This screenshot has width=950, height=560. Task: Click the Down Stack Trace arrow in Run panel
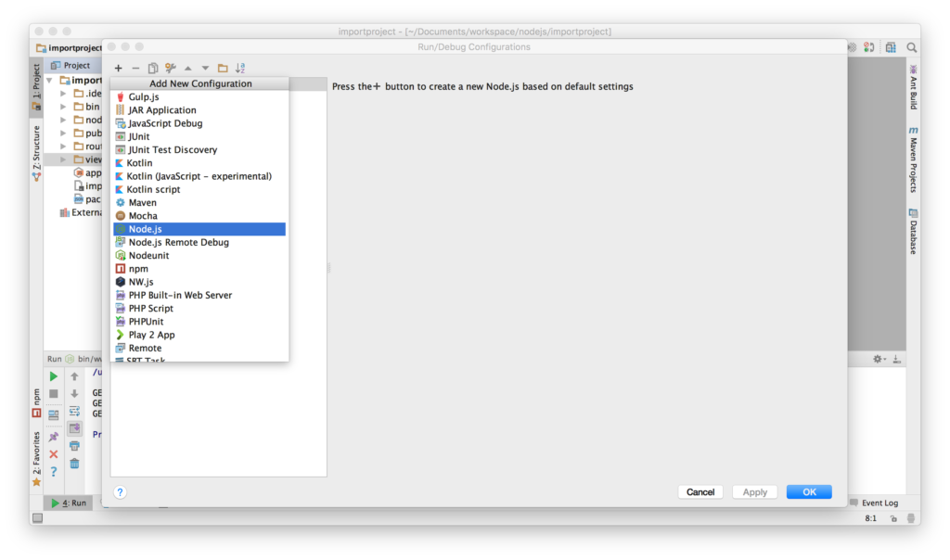tap(74, 393)
